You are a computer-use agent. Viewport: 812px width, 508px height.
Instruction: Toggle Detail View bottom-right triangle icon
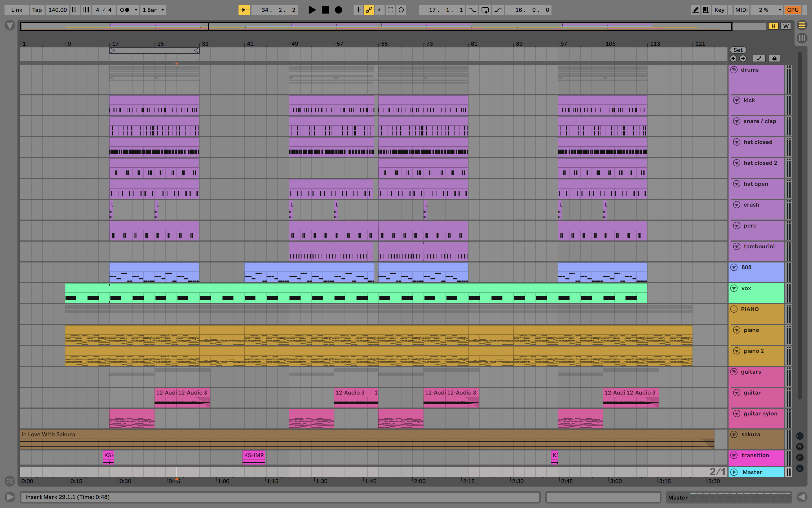pos(802,497)
